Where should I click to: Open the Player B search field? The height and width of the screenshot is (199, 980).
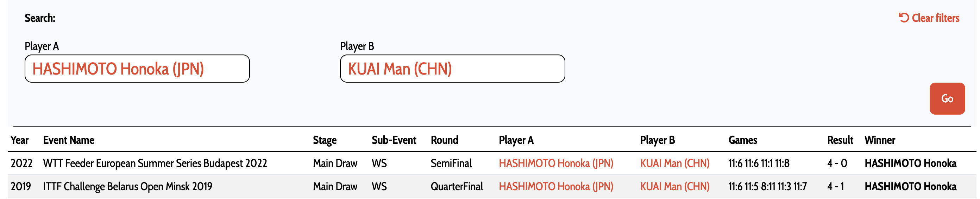tap(452, 69)
